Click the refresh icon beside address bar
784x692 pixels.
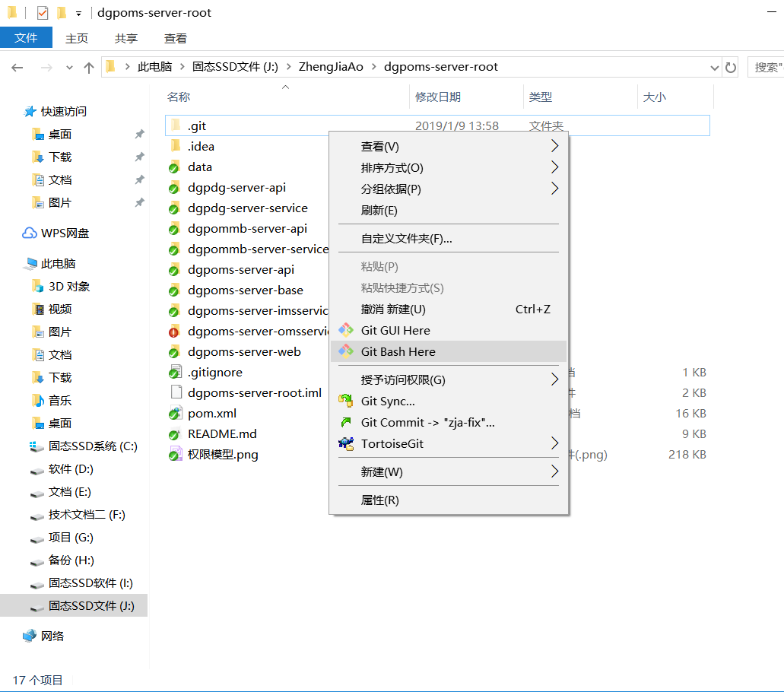point(730,67)
